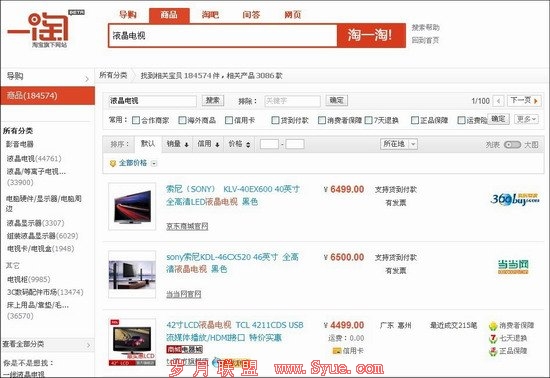550x378 pixels.
Task: Sort by 信用 descending arrow
Action: coord(217,144)
